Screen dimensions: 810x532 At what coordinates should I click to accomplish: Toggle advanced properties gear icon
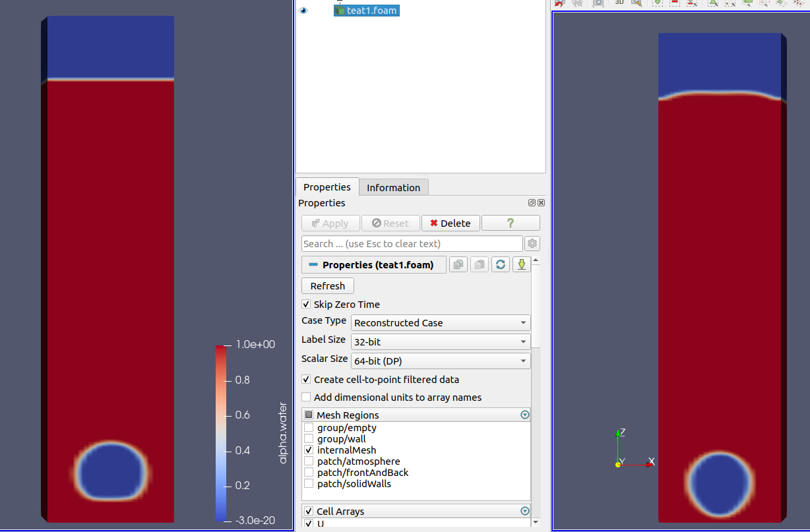[x=532, y=244]
